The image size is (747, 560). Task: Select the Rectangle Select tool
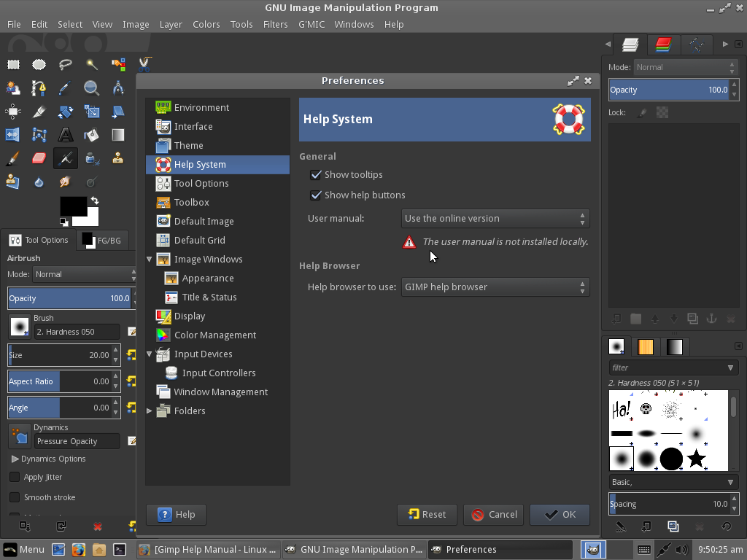click(13, 64)
